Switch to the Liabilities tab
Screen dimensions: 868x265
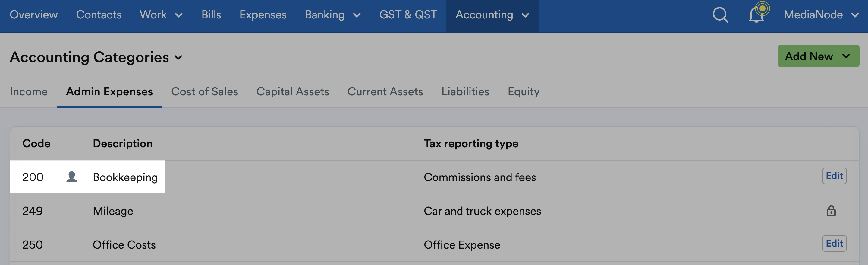tap(465, 91)
